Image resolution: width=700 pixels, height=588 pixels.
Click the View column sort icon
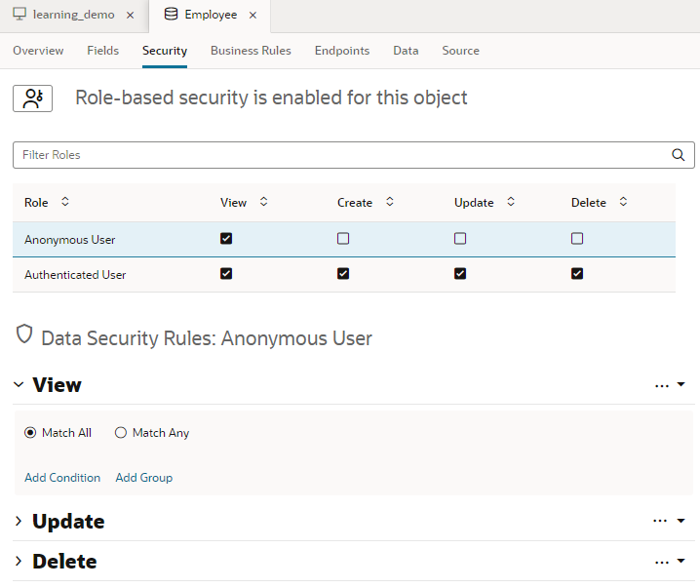pyautogui.click(x=263, y=202)
